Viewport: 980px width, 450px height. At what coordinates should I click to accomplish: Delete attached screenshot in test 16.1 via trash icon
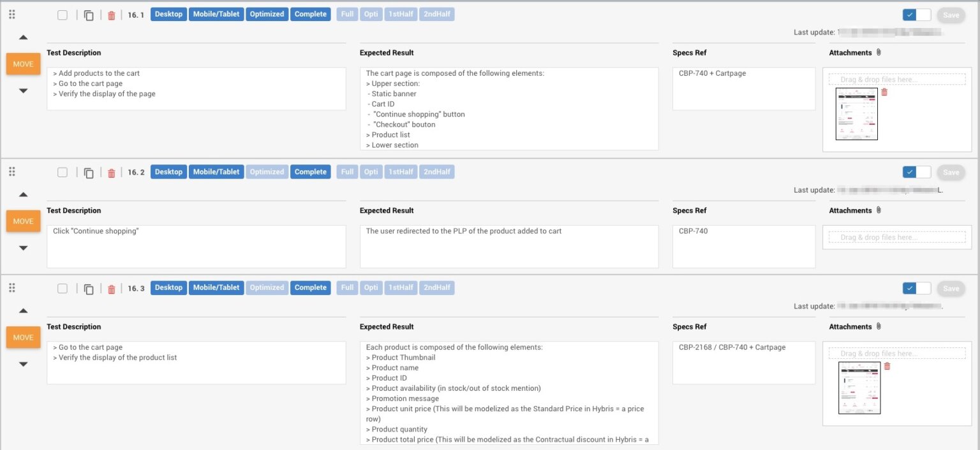pos(884,92)
